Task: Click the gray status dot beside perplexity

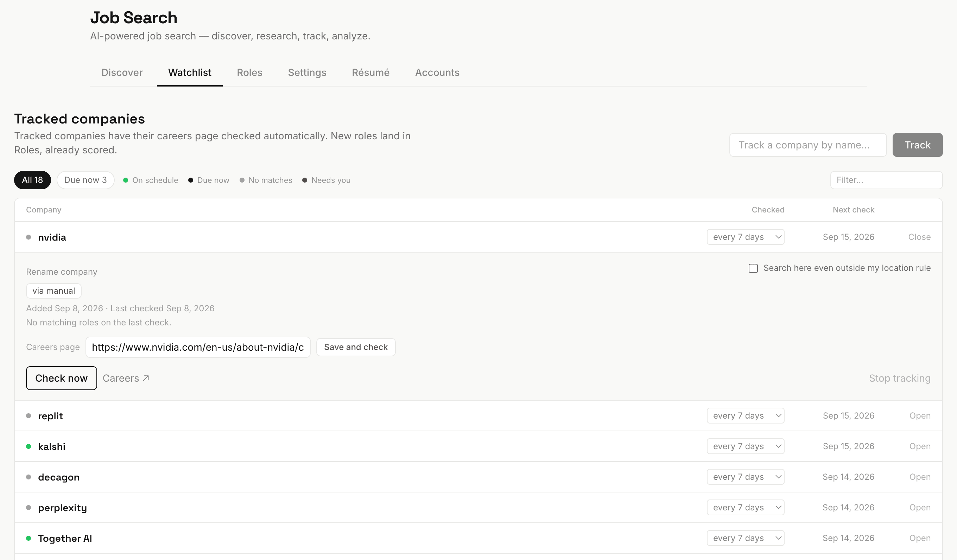Action: click(28, 508)
